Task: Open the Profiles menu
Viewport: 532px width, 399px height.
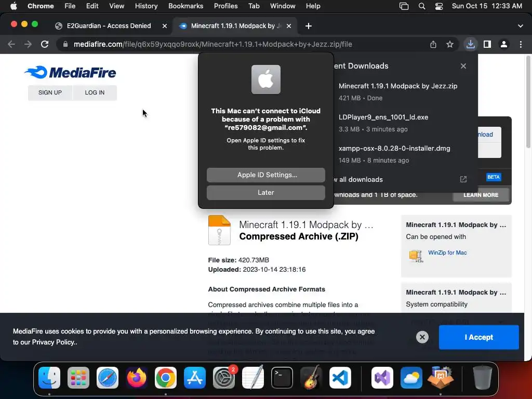Action: [225, 6]
